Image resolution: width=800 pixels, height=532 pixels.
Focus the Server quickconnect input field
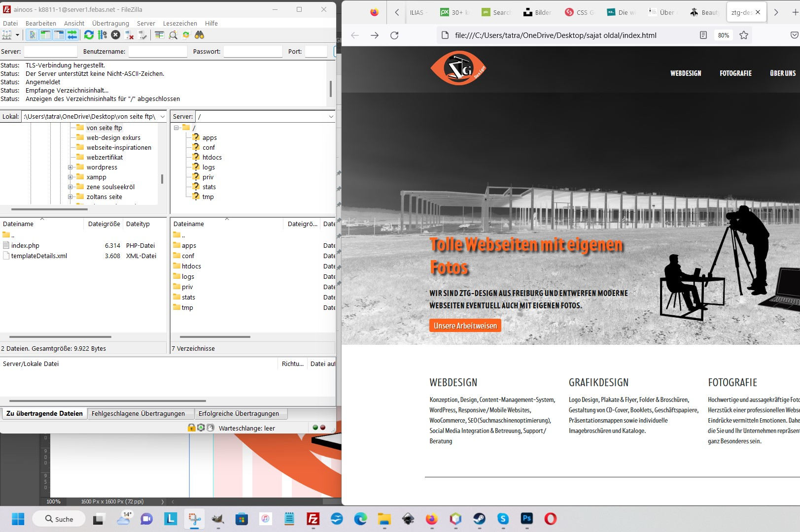click(x=51, y=51)
